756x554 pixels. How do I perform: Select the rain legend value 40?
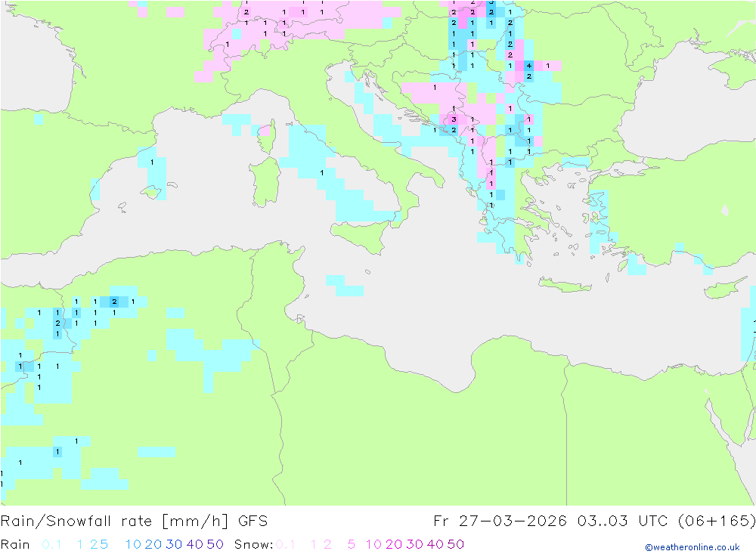[195, 544]
